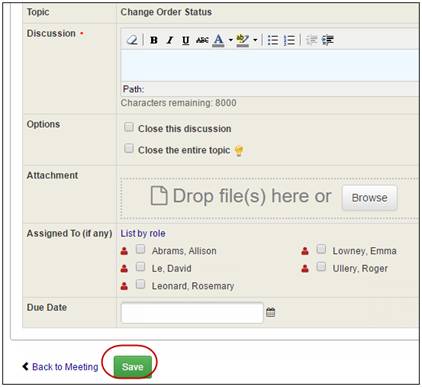The height and width of the screenshot is (387, 422).
Task: Click the lightbulb hint icon
Action: click(239, 151)
